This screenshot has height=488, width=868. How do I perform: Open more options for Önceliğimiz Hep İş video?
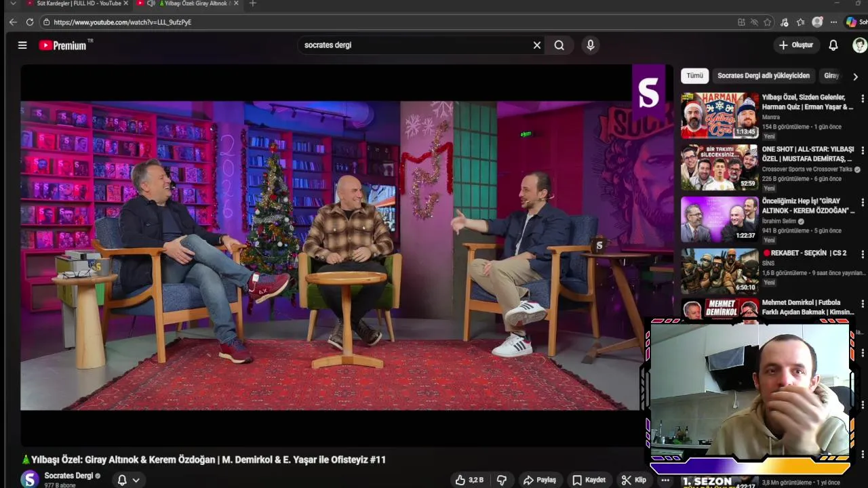coord(863,203)
